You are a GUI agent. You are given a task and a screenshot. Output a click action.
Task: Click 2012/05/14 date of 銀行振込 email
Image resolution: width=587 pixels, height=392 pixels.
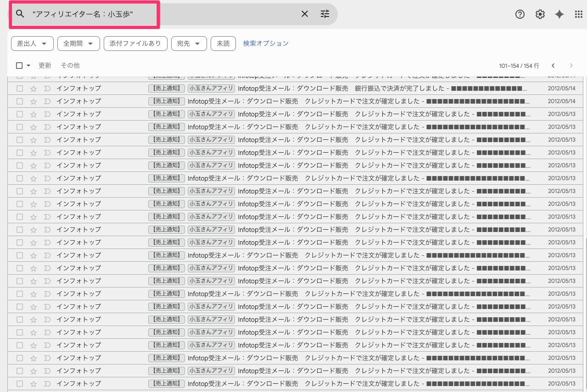coord(561,88)
